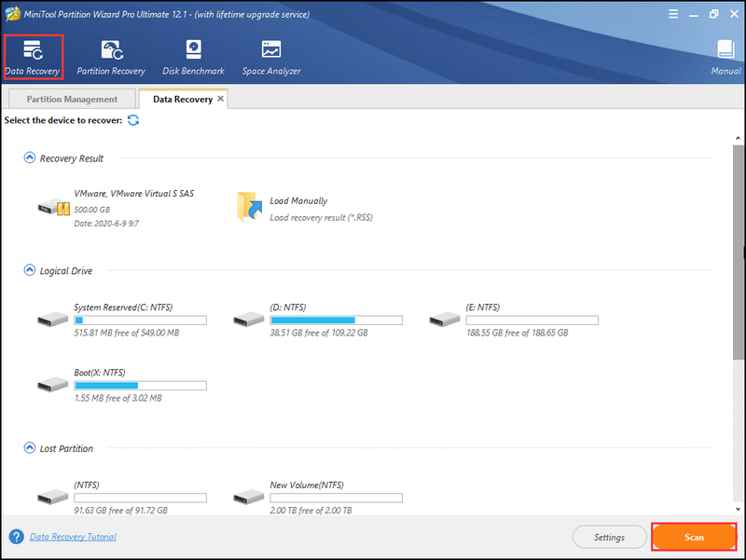Screen dimensions: 746x560
Task: Launch Partition Recovery from toolbar
Action: tap(111, 50)
